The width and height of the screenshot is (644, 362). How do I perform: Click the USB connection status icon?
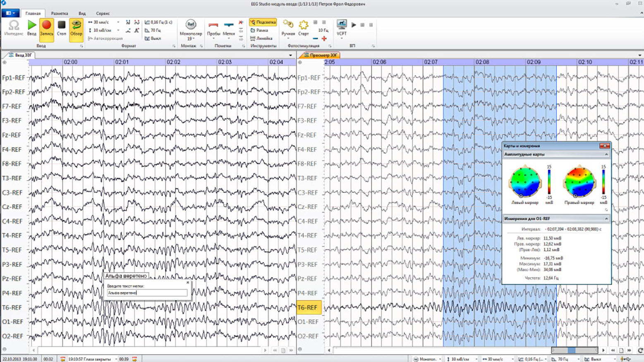[625, 359]
